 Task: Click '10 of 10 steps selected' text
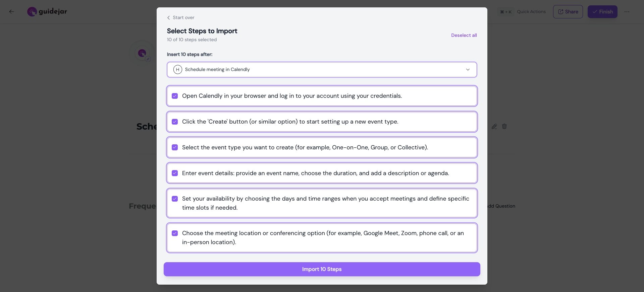192,40
